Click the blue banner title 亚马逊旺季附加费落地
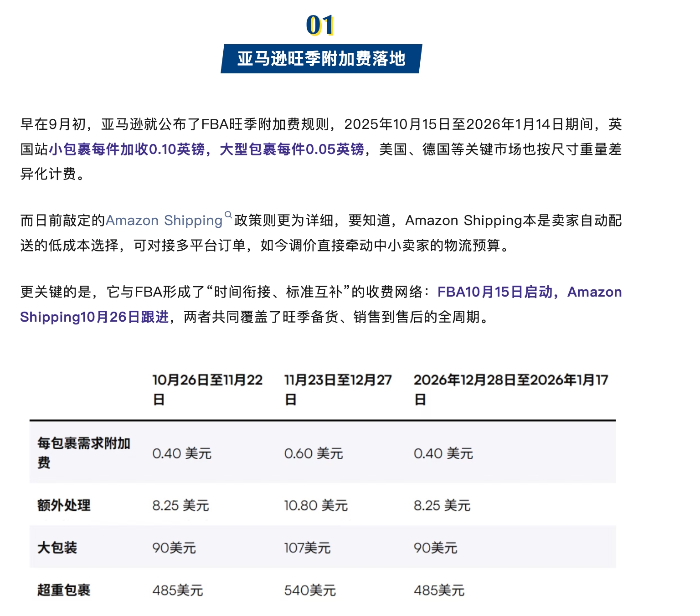 coord(321,59)
